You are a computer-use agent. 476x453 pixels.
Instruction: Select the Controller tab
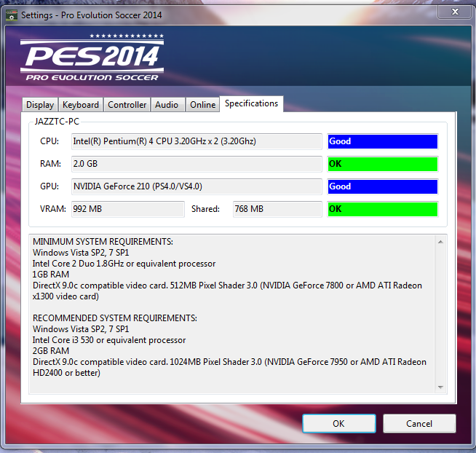[127, 105]
